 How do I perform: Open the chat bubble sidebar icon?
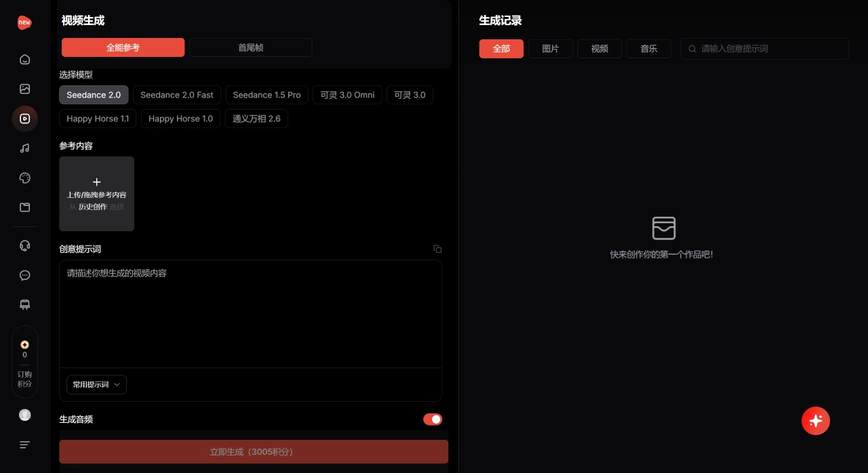pos(25,275)
